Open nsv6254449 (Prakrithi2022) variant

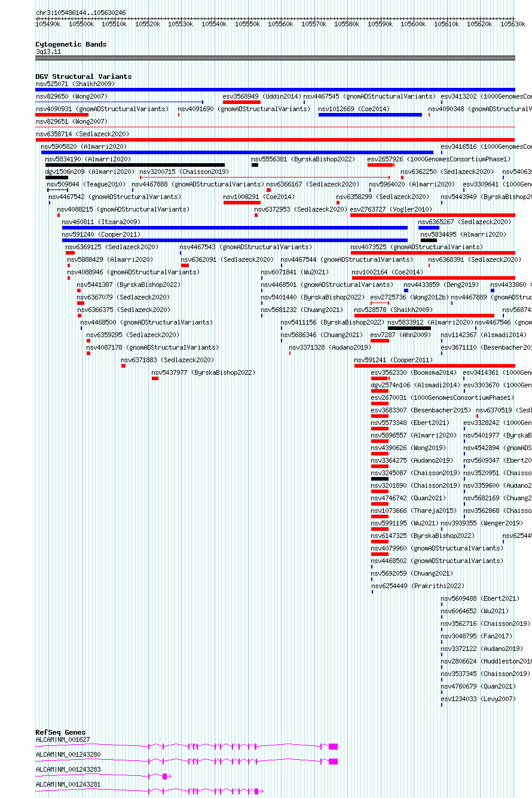pos(418,586)
